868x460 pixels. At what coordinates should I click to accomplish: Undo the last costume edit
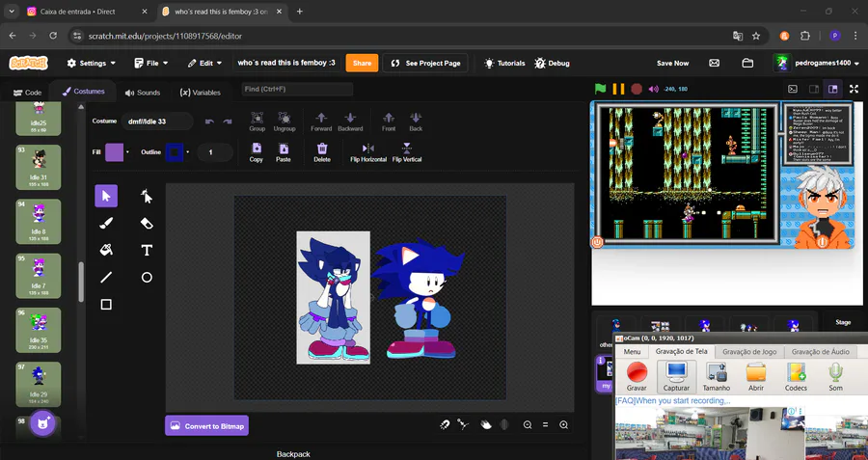tap(209, 122)
